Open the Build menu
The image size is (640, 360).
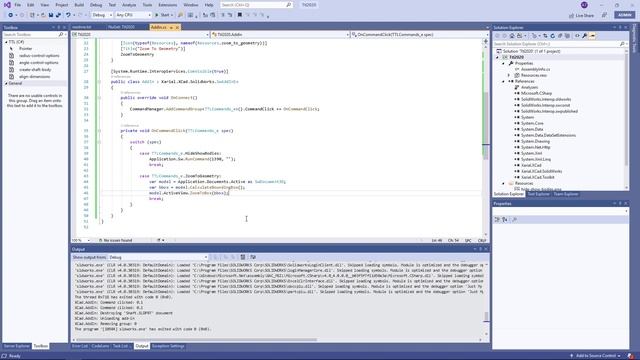point(79,5)
